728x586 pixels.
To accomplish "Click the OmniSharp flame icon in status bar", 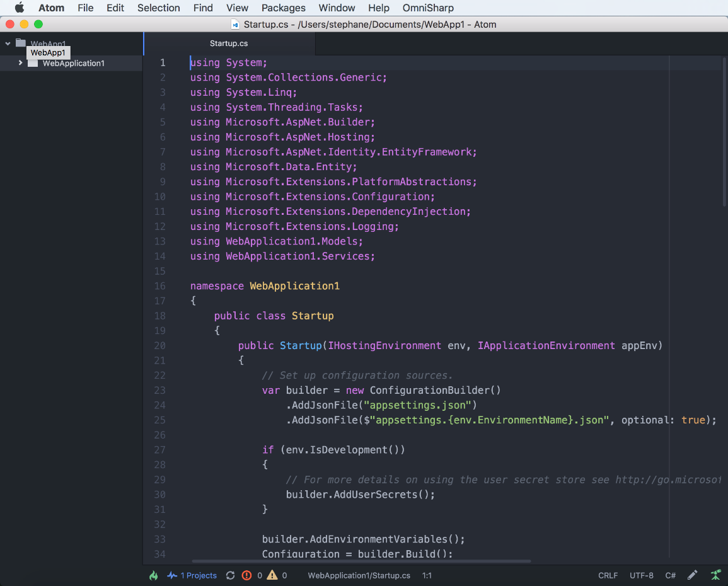I will pos(154,575).
